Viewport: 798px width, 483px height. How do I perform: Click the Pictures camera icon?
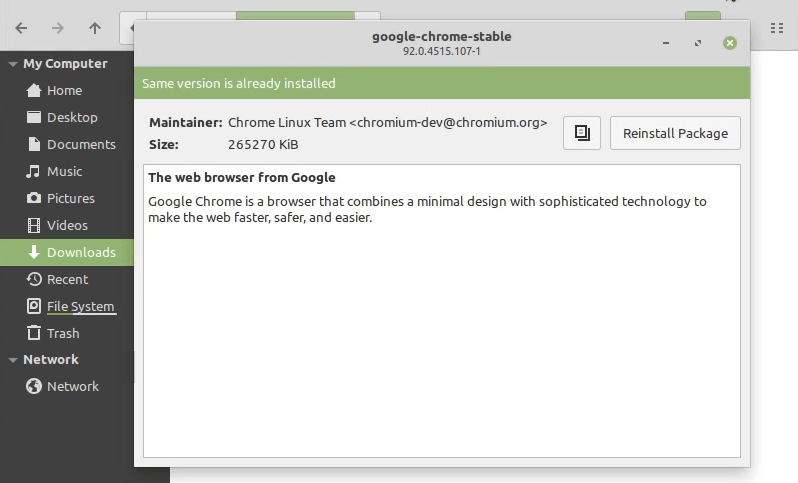click(34, 198)
